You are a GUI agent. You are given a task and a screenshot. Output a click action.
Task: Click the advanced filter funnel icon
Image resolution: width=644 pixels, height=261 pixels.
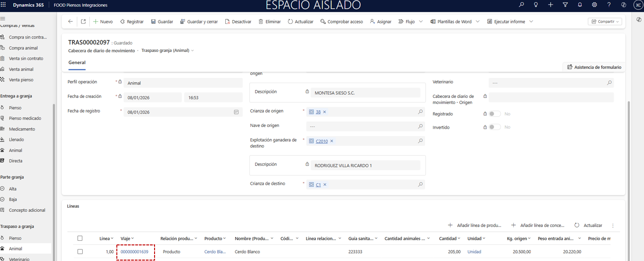[565, 5]
